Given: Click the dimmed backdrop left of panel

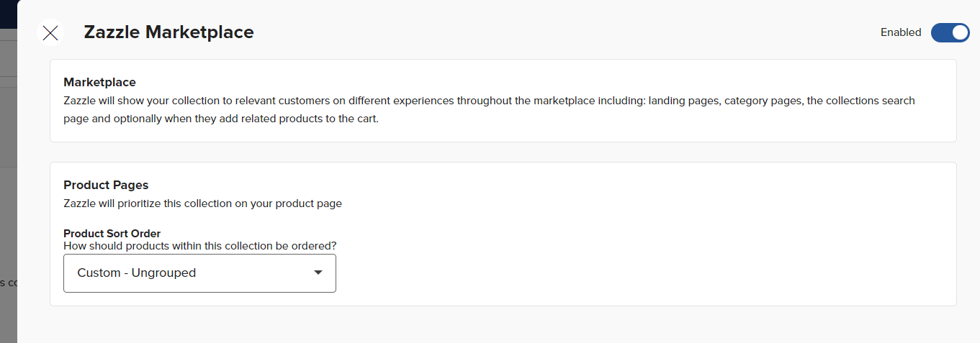Looking at the screenshot, I should pyautogui.click(x=8, y=216).
